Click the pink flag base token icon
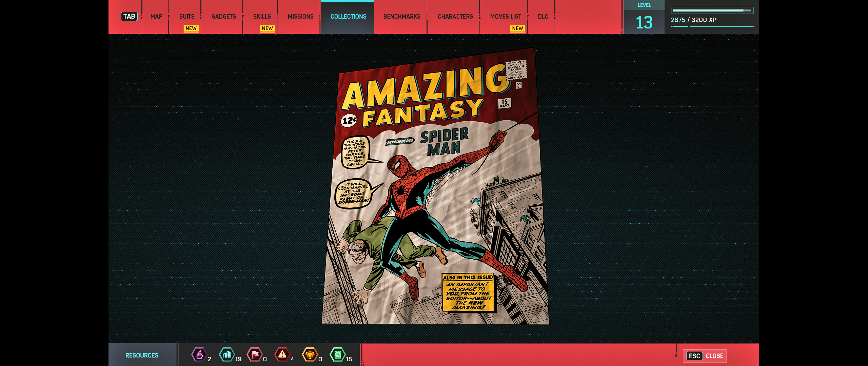Viewport: 868px width, 366px height. click(x=255, y=355)
